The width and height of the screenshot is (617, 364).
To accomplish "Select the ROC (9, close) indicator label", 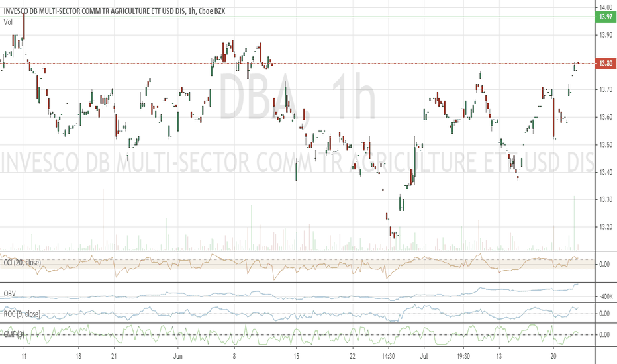I will coord(22,314).
